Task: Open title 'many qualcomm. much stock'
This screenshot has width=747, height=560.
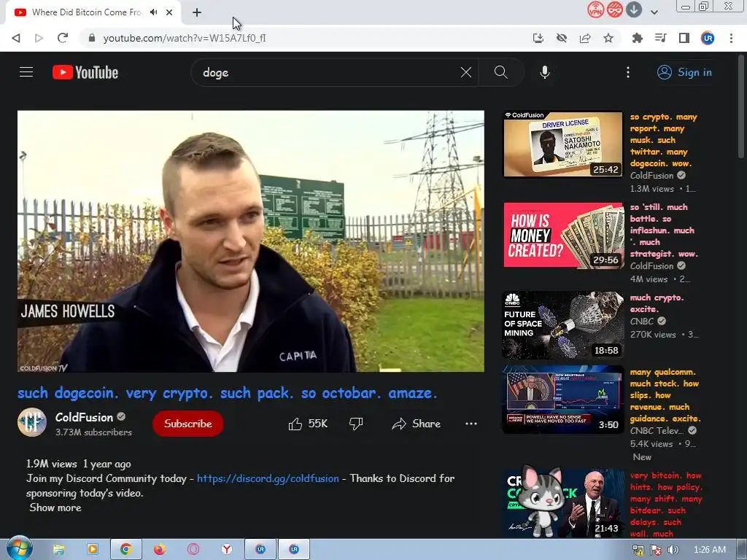Action: point(665,395)
